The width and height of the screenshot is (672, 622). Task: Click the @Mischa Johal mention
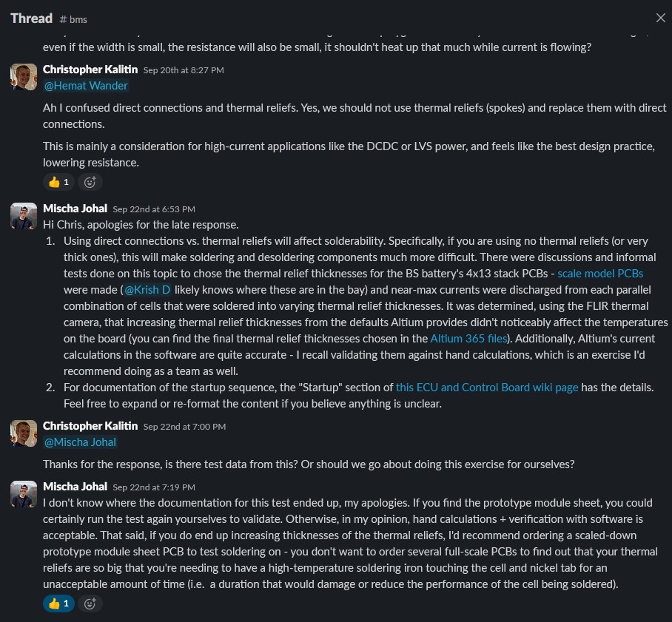point(81,442)
